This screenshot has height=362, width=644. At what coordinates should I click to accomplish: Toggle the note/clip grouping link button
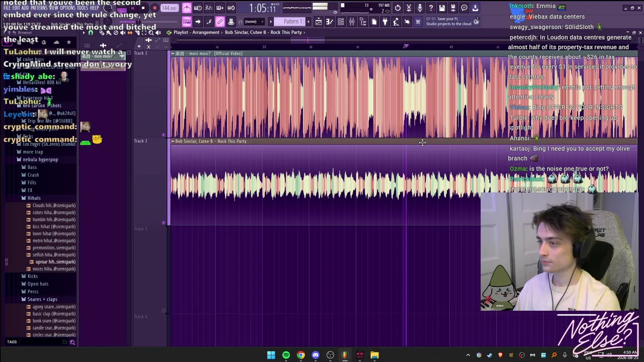220,22
